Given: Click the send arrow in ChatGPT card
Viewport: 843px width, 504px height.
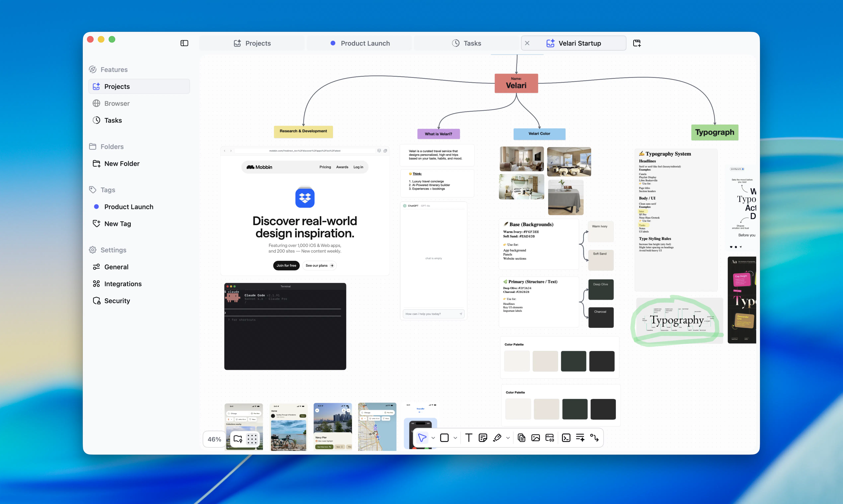Looking at the screenshot, I should click(461, 314).
